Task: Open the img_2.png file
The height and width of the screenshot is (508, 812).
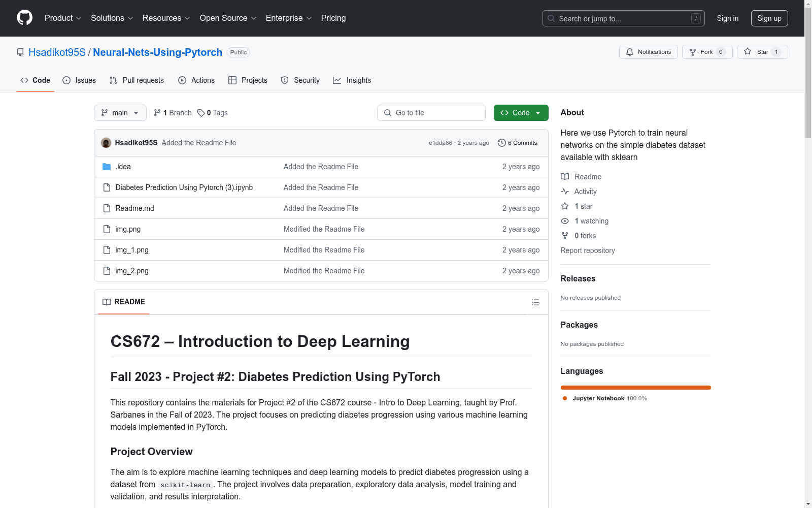Action: click(x=132, y=271)
